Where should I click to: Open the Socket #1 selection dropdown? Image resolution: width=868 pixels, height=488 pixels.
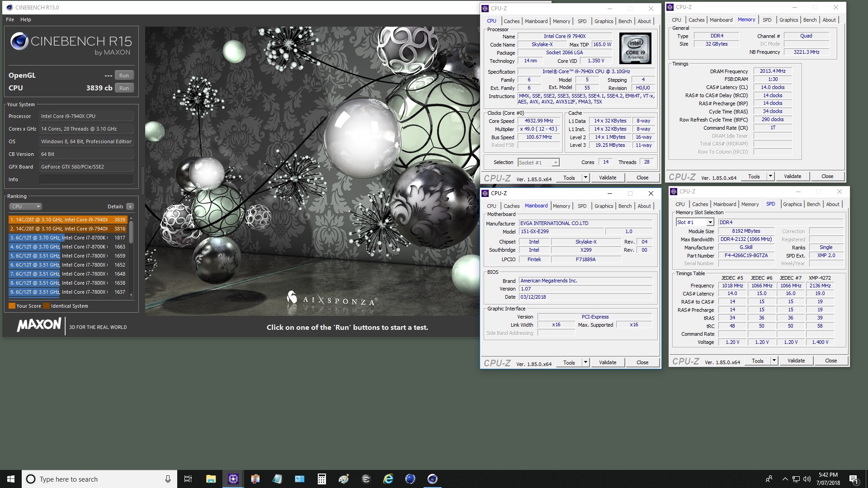click(x=538, y=162)
